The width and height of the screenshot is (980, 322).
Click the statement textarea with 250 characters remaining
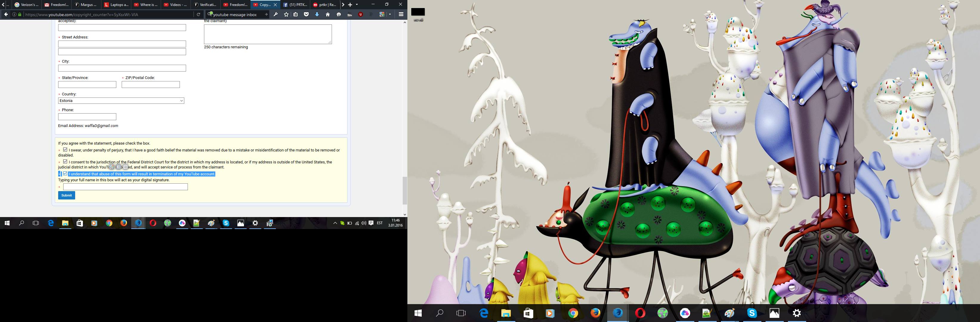[268, 34]
